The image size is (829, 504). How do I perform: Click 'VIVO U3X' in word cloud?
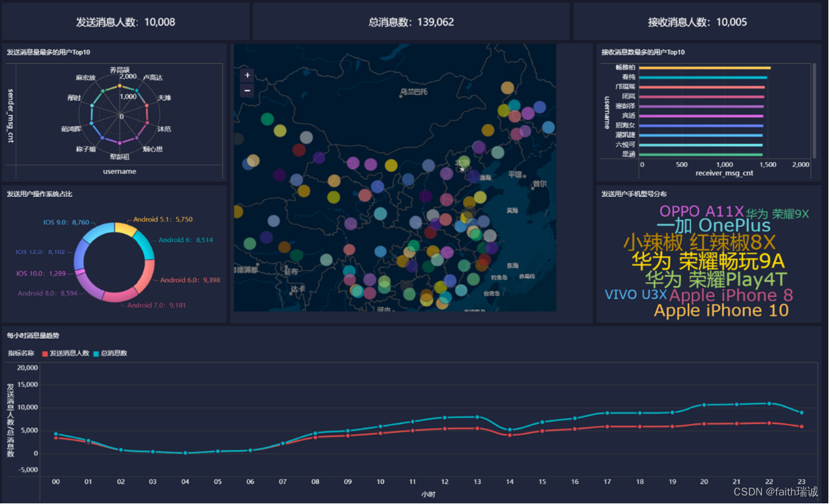coord(635,295)
